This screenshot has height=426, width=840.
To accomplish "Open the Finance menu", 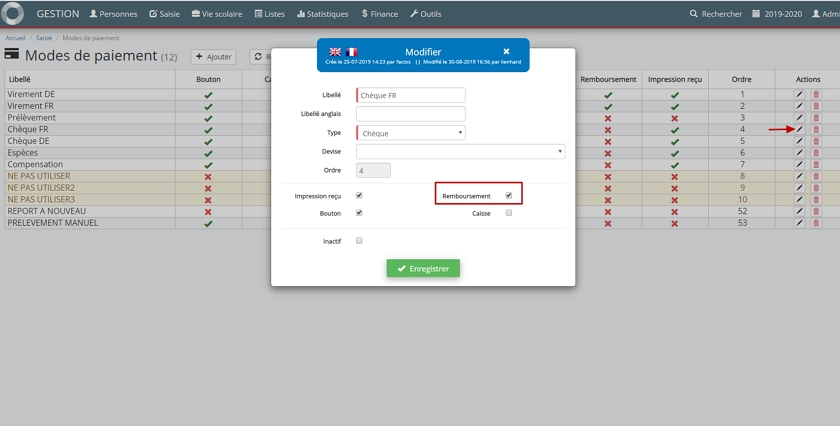I will (380, 14).
